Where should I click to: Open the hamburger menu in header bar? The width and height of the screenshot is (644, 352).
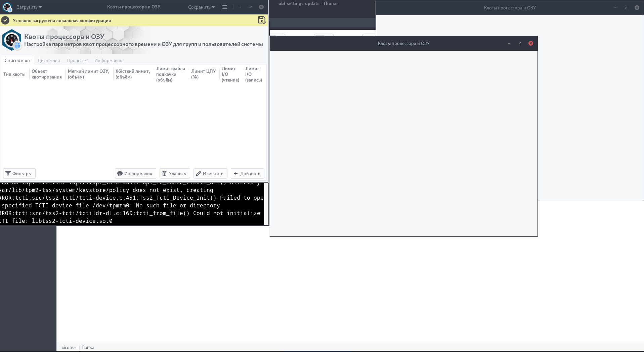[225, 7]
